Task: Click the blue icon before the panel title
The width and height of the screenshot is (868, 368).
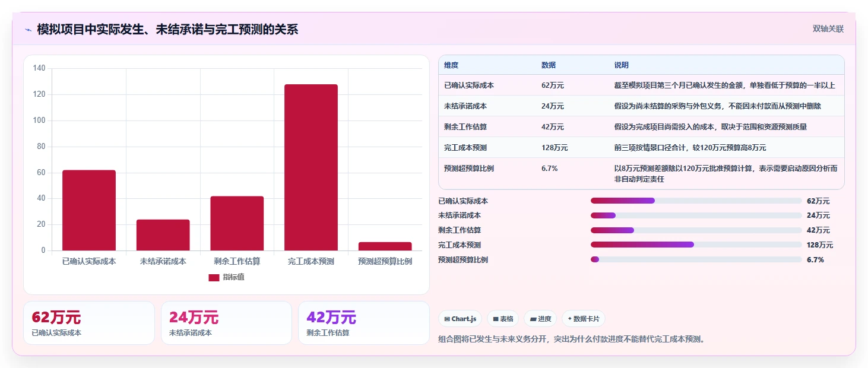Action: (28, 29)
